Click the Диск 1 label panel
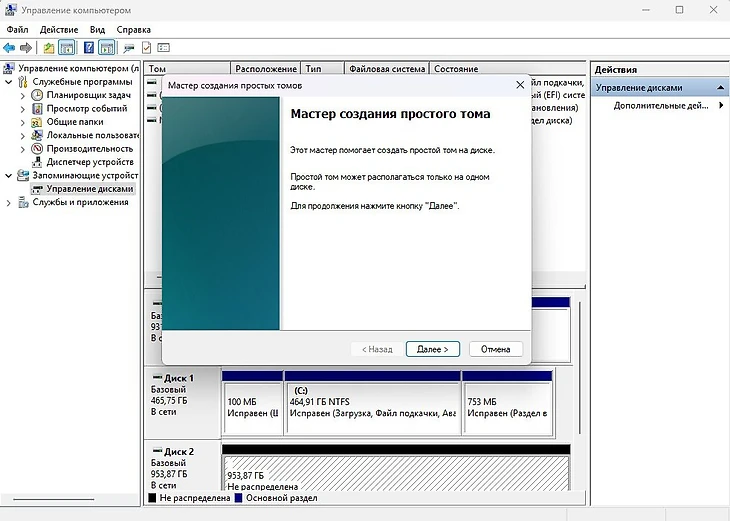 click(x=182, y=403)
